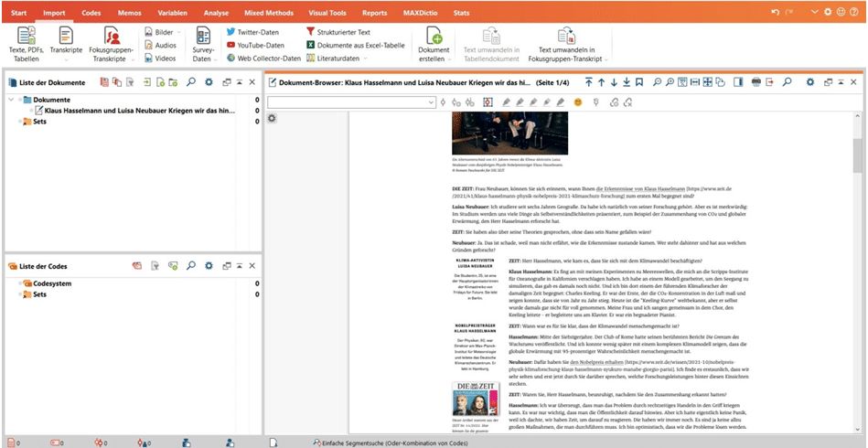Import Dokumente aus Excel-Tabelle
The image size is (868, 448).
356,46
